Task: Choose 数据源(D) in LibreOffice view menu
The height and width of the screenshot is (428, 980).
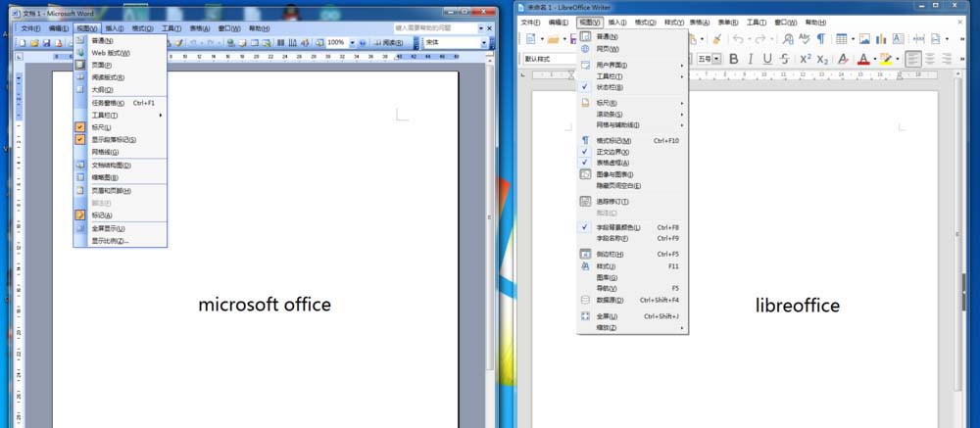Action: (632, 300)
